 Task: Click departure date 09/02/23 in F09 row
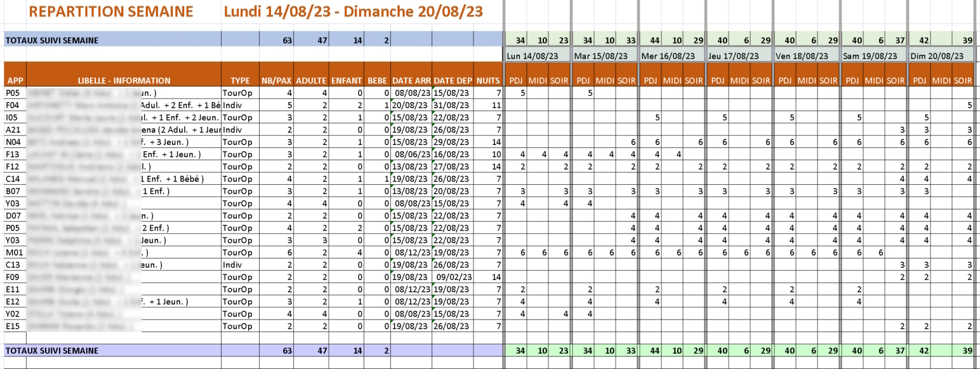[x=453, y=277]
